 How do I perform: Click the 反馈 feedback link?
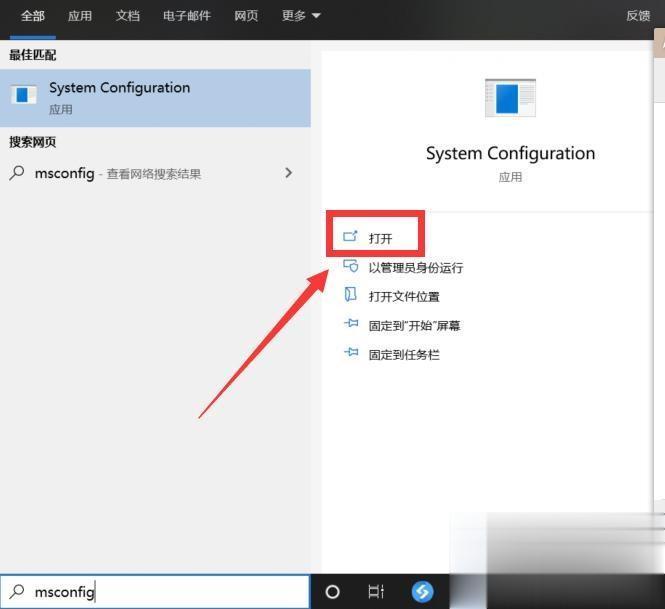point(638,16)
